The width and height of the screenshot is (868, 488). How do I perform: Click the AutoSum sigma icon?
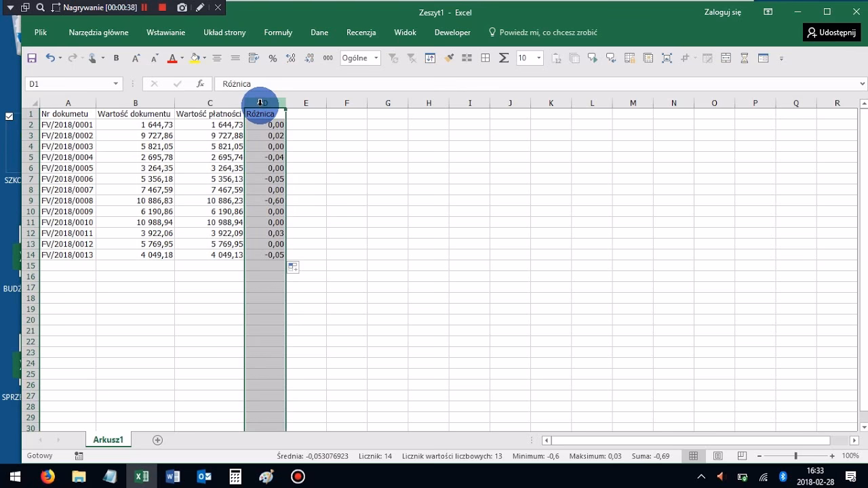coord(504,58)
